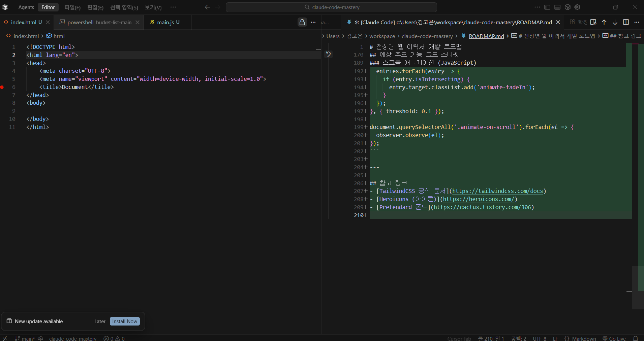The image size is (644, 341).
Task: Open notifications bell in status bar
Action: (635, 338)
